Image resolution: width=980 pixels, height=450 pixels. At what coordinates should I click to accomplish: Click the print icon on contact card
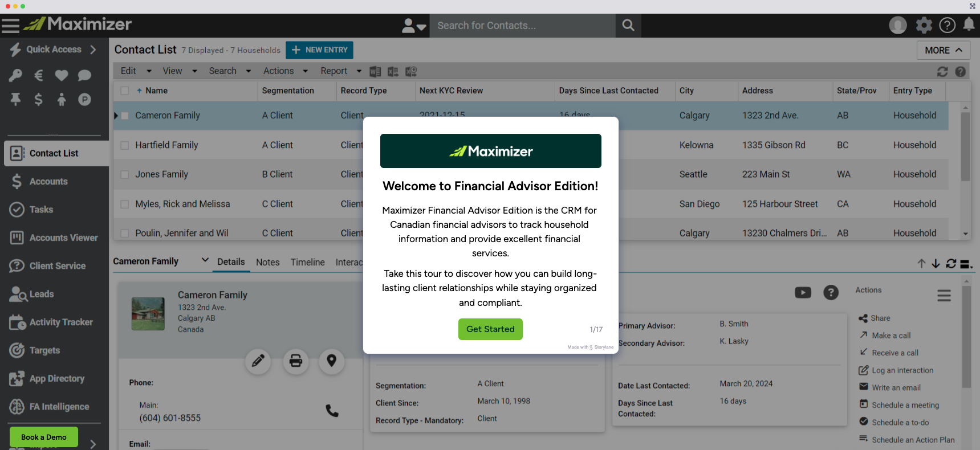coord(296,361)
